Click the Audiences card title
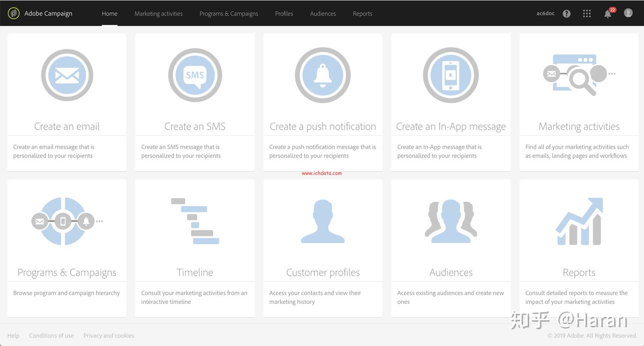Screen dimensions: 644x346 click(x=451, y=272)
